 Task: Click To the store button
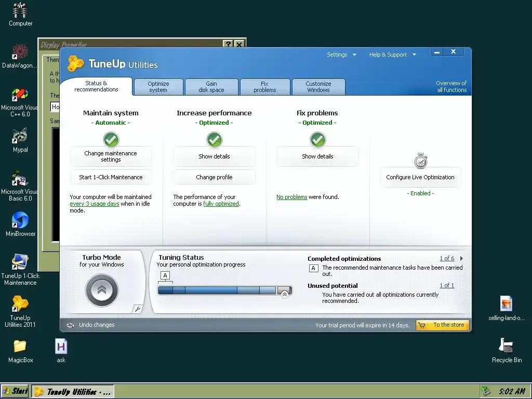(443, 325)
